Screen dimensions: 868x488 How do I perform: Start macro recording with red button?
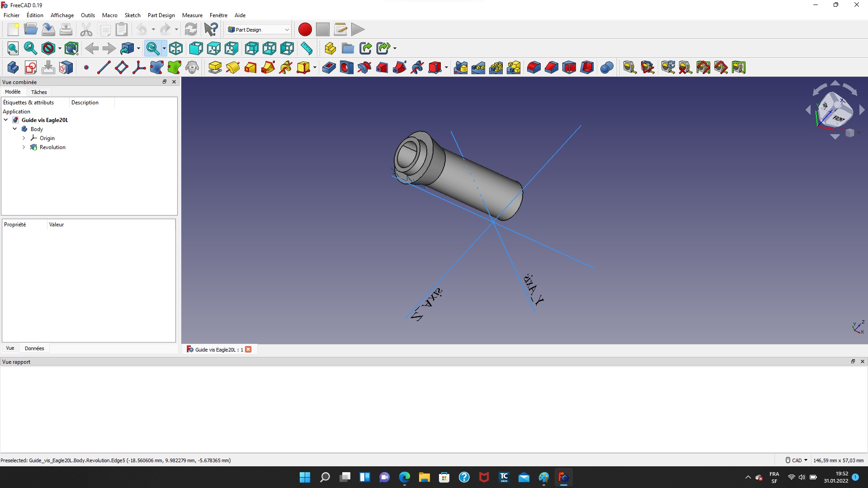[x=305, y=30]
